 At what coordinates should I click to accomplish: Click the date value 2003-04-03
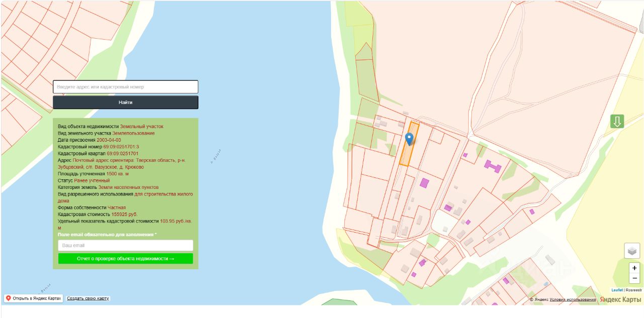(x=109, y=140)
